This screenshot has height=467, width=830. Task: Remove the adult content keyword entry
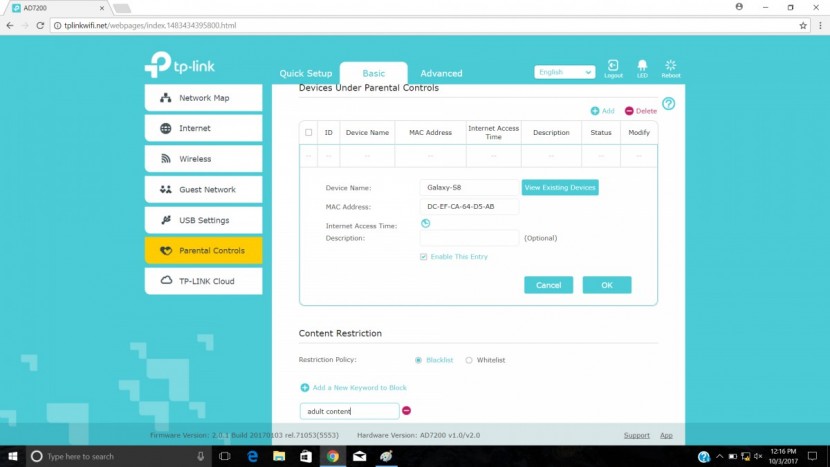(407, 411)
